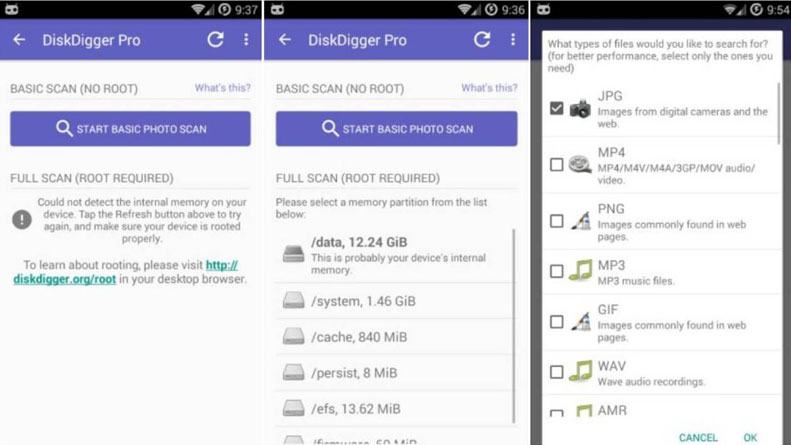Tap Refresh on the partition list screen
The width and height of the screenshot is (791, 445).
coord(482,40)
